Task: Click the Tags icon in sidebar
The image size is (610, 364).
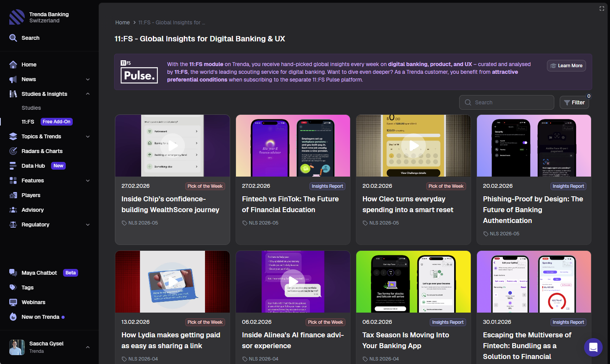Action: 13,287
